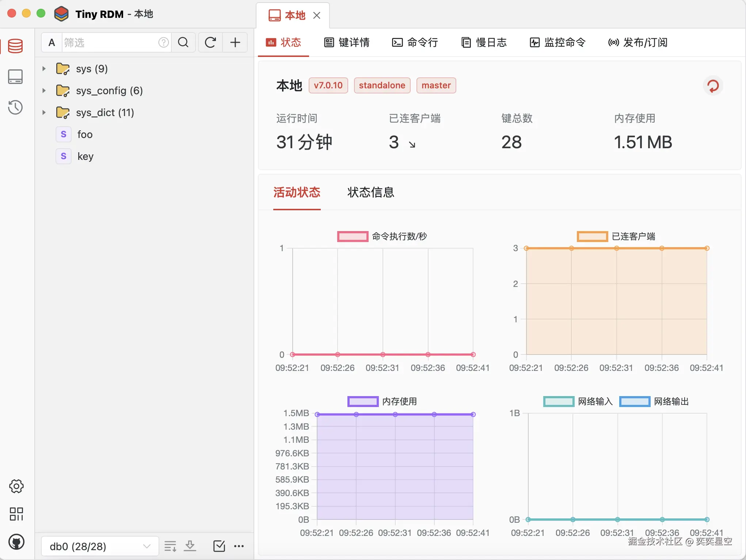Expand the sys (9) folder
This screenshot has height=560, width=746.
click(44, 69)
